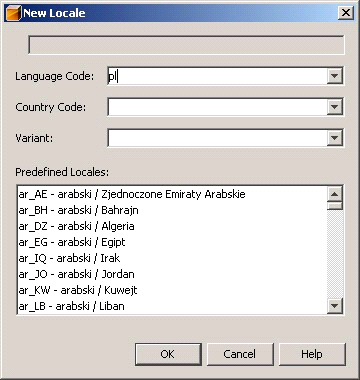360x380 pixels.
Task: Open the Language Code dropdown arrow
Action: 334,77
